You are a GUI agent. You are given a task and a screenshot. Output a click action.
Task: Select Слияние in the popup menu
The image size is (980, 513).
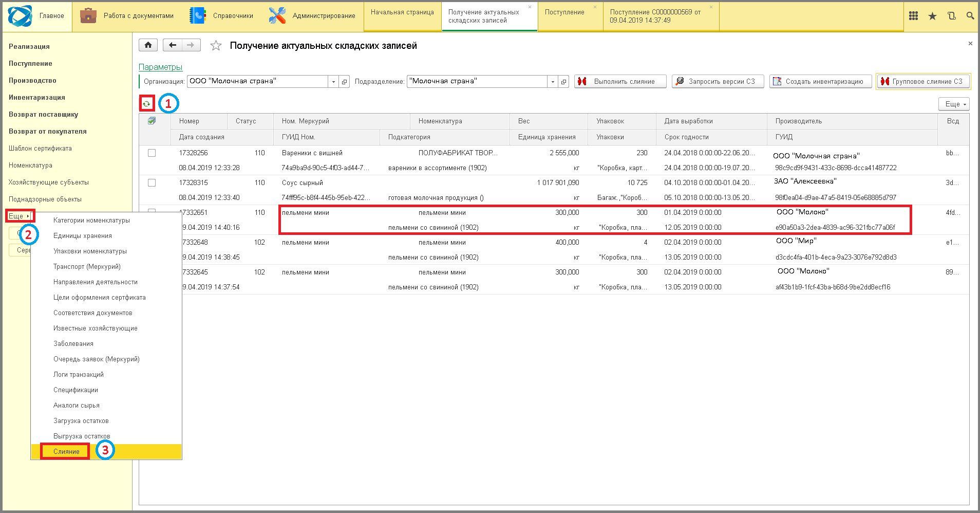67,451
